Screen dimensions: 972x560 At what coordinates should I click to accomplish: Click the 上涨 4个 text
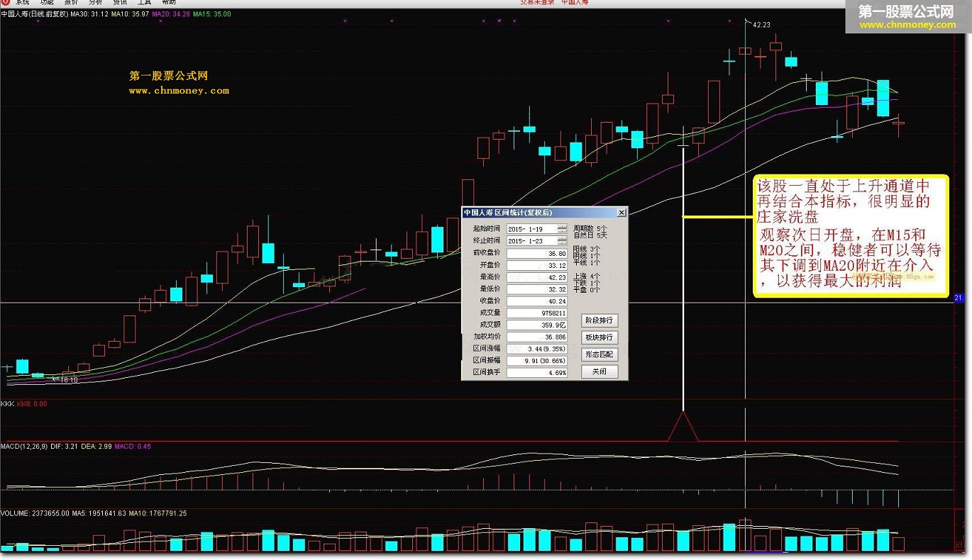(x=587, y=276)
